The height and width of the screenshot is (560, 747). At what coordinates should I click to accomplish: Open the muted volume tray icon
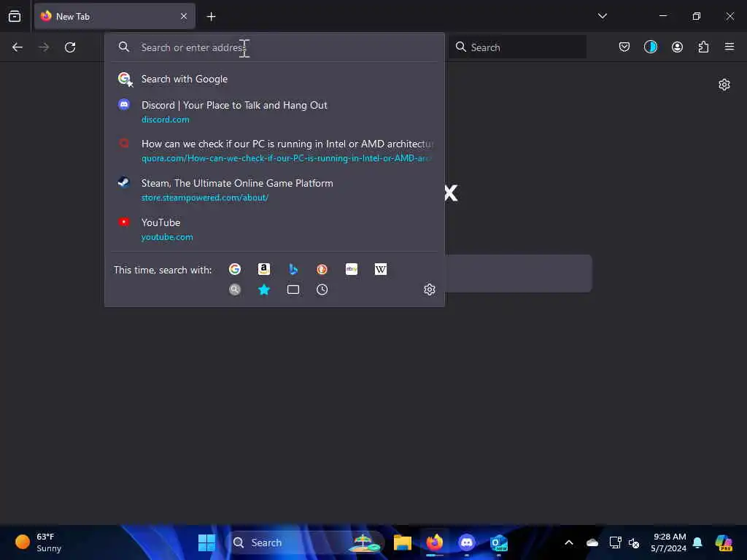[x=634, y=542]
